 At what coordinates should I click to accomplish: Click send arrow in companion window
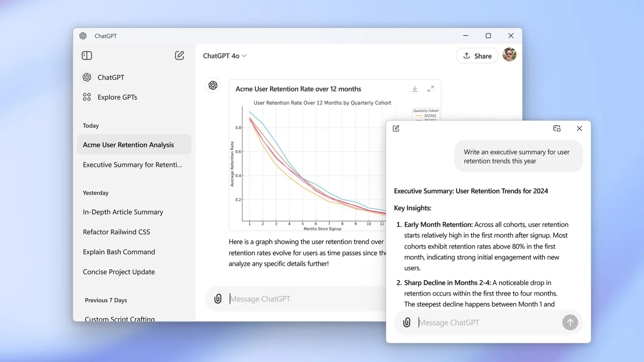tap(570, 322)
